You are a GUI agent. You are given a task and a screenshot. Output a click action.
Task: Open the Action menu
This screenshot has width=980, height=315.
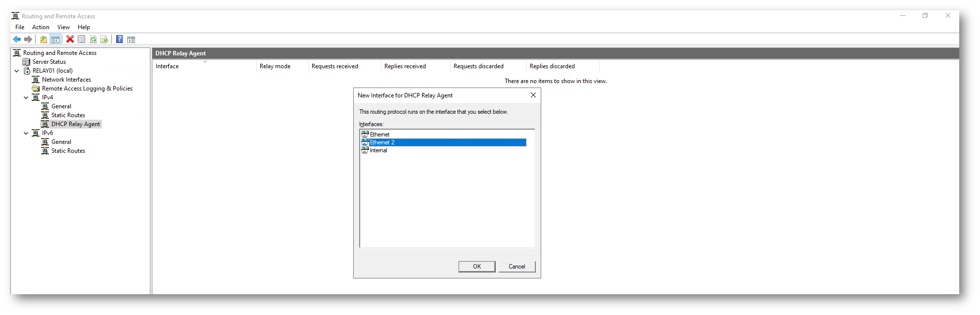41,27
